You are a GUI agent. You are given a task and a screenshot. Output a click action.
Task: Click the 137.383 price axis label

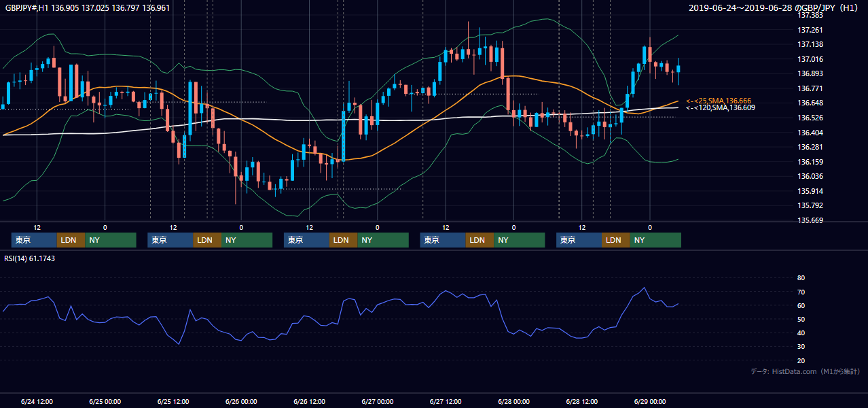pos(810,15)
